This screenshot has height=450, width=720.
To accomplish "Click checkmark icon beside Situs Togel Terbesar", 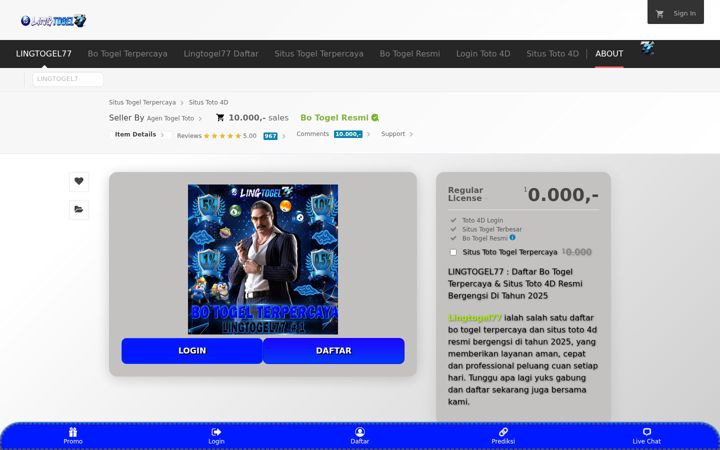I will [453, 229].
